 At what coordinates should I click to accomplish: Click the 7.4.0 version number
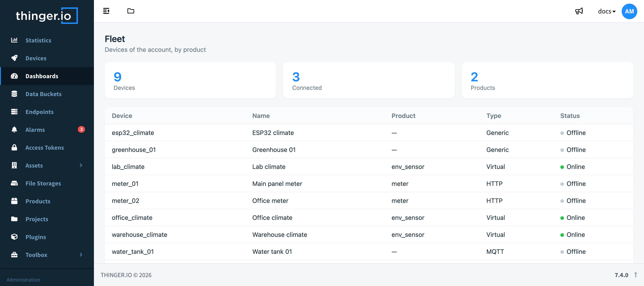(x=621, y=275)
